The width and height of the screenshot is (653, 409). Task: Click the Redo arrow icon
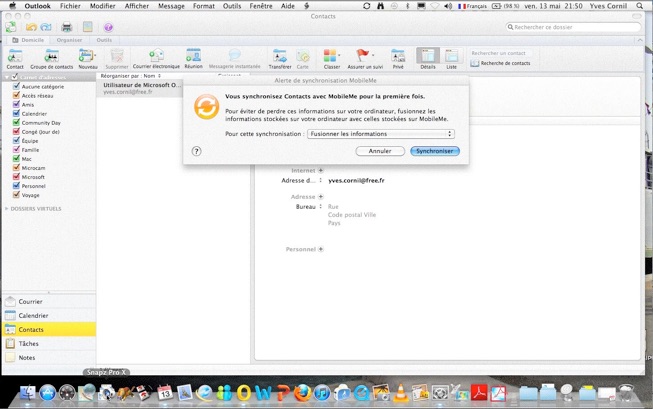pyautogui.click(x=46, y=27)
